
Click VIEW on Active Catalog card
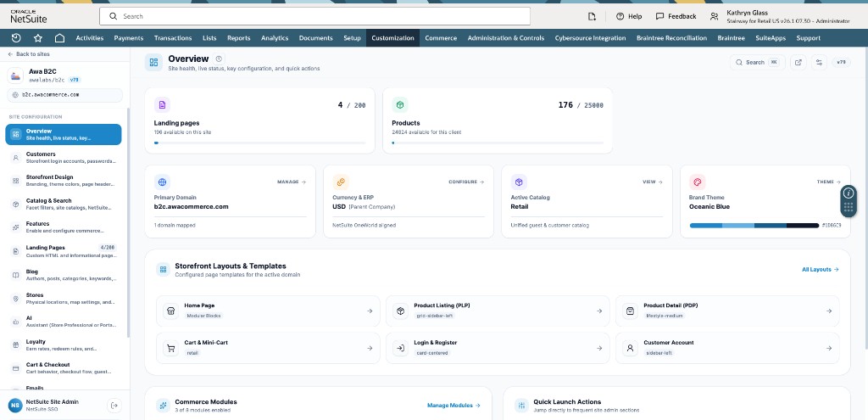point(653,182)
